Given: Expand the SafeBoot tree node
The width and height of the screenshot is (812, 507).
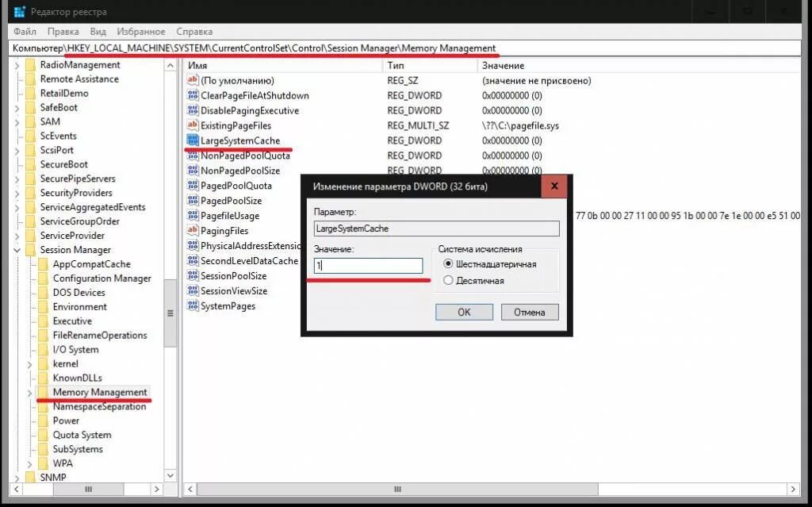Looking at the screenshot, I should coord(17,108).
